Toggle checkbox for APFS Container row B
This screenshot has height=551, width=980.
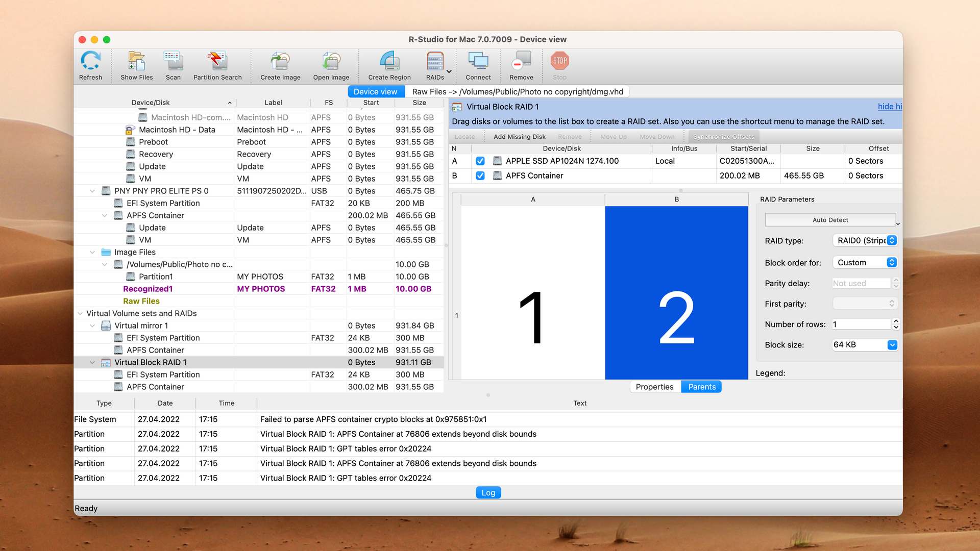(x=480, y=175)
